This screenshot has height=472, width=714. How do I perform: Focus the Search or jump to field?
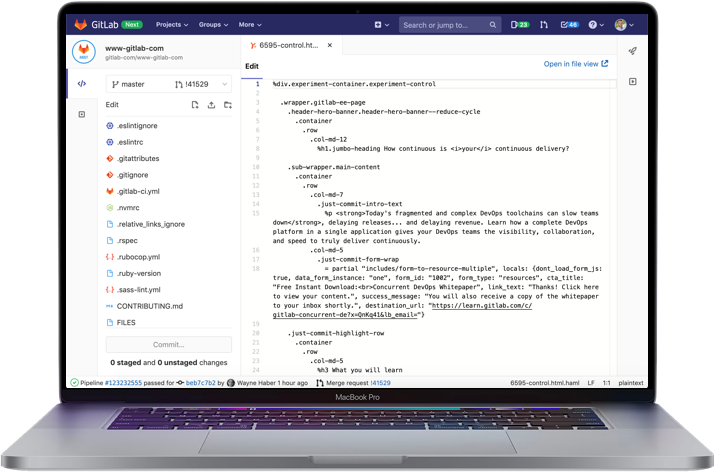pos(450,25)
